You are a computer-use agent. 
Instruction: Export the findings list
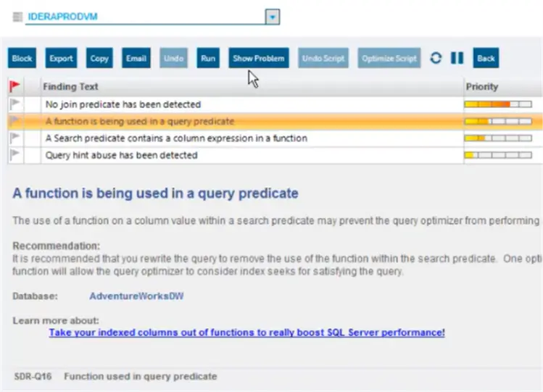point(61,58)
